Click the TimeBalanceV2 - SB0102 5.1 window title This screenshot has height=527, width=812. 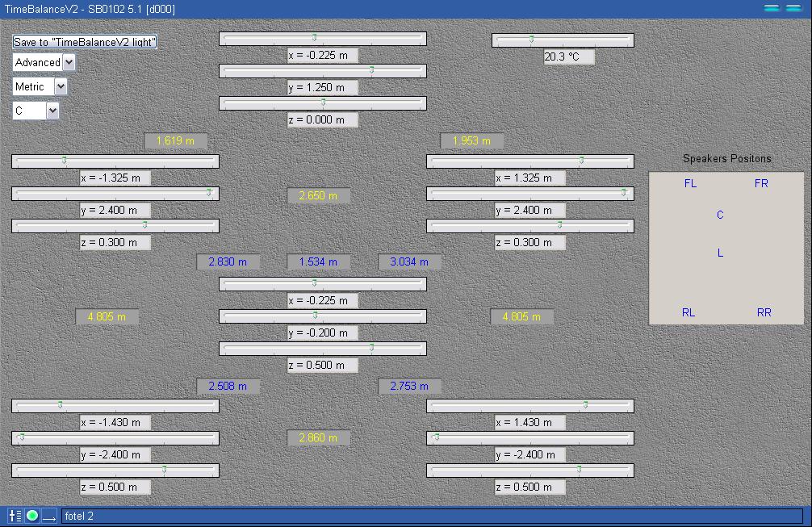point(90,10)
